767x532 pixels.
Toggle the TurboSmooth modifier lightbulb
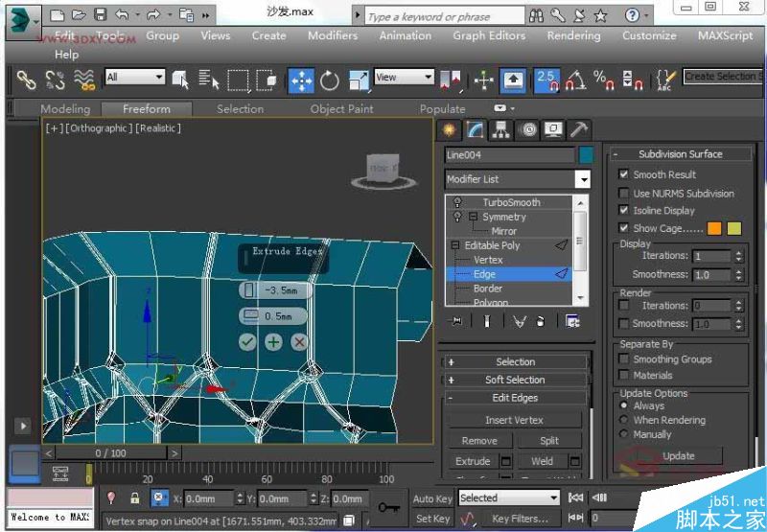click(x=458, y=201)
